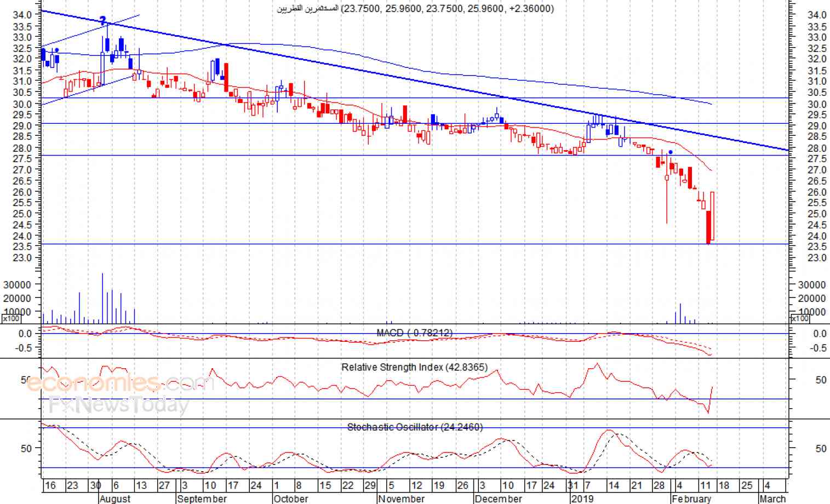The height and width of the screenshot is (504, 830).
Task: Click the 2019 year label
Action: pyautogui.click(x=582, y=499)
